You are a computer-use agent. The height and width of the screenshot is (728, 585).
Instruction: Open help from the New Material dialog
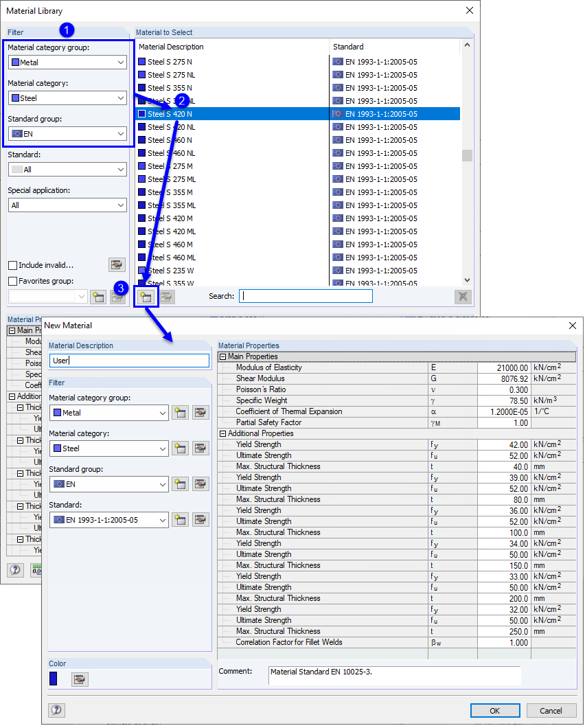pos(56,710)
